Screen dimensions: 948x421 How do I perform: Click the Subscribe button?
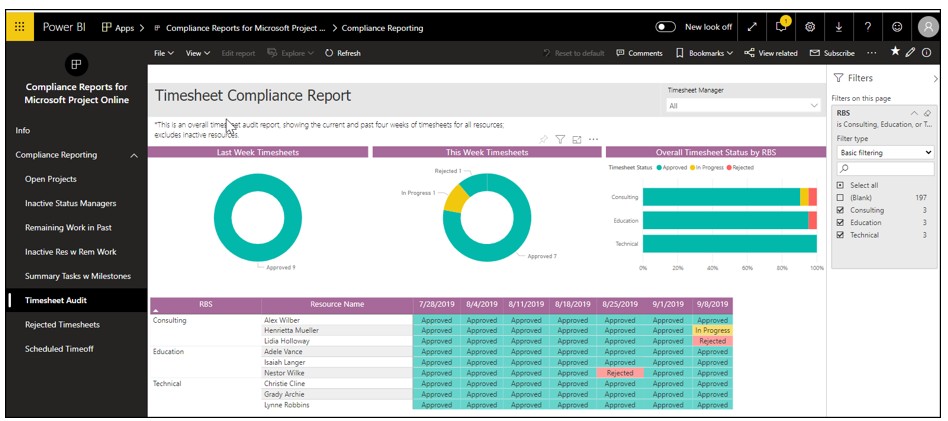pos(832,53)
